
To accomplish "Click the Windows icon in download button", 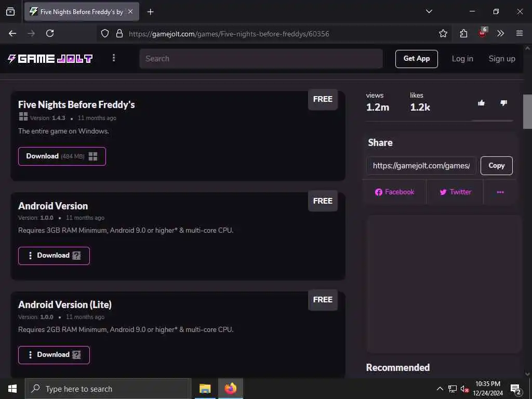I will (93, 156).
